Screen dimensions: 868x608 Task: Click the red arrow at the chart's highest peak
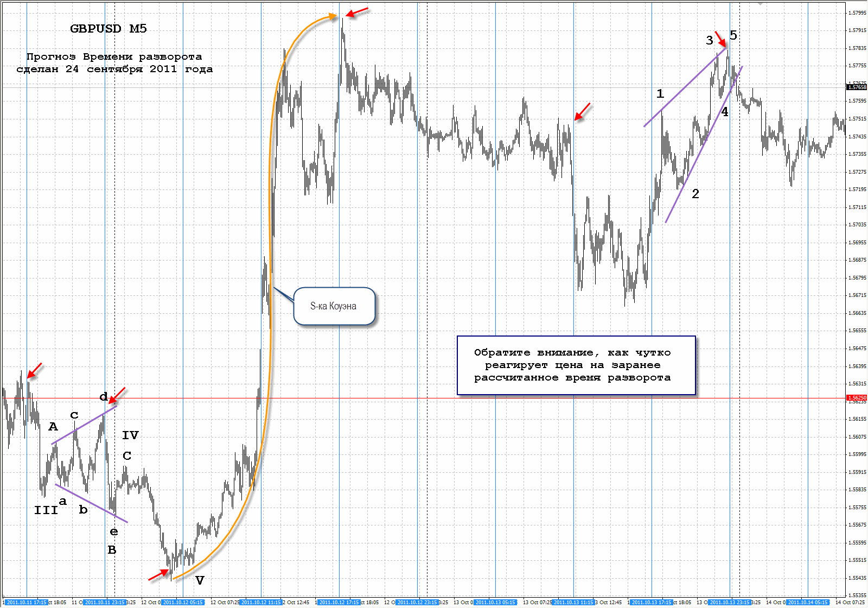356,12
